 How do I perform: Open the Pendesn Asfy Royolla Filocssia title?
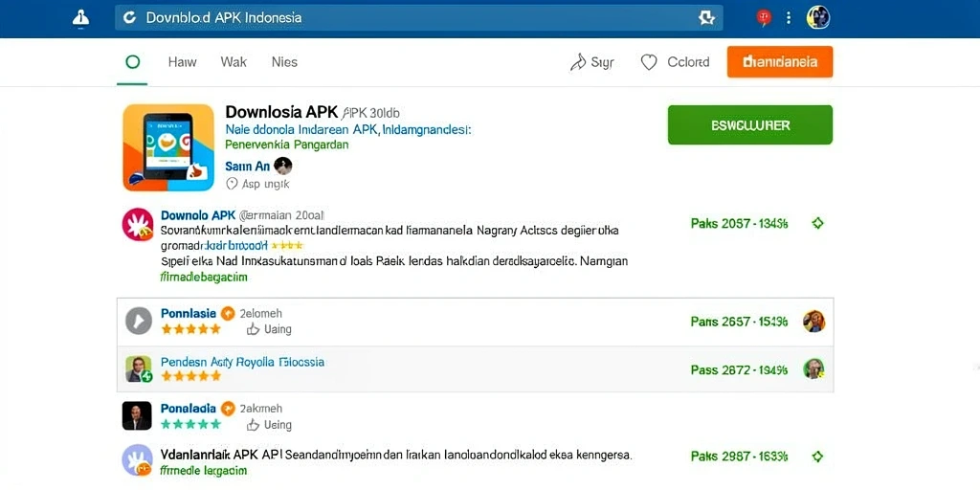242,362
